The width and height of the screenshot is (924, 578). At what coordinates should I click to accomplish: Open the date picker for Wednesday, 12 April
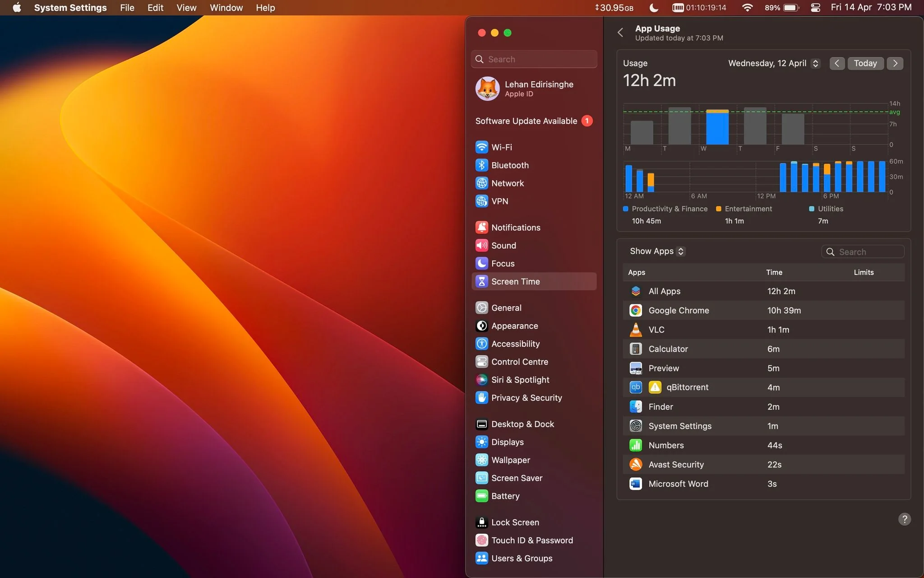click(773, 63)
